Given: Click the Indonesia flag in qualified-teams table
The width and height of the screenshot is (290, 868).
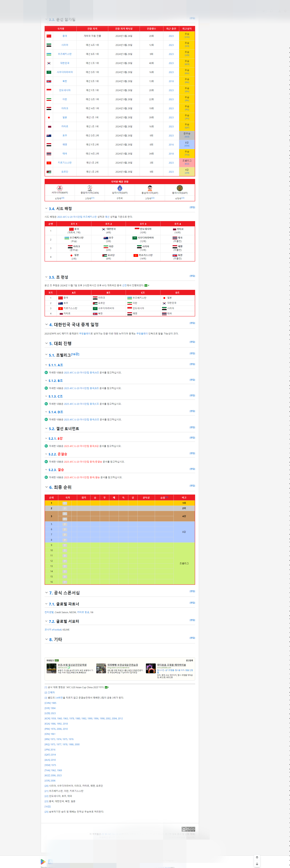Looking at the screenshot, I should pos(49,90).
